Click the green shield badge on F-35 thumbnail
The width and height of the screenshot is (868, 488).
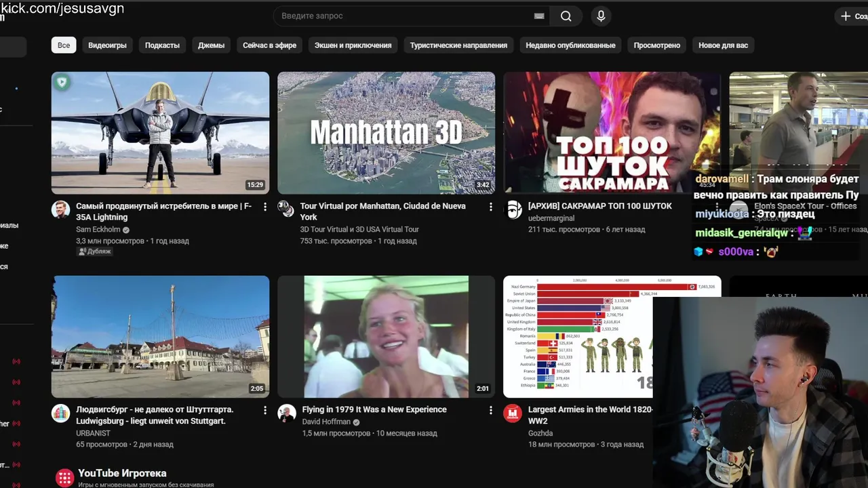[x=62, y=83]
